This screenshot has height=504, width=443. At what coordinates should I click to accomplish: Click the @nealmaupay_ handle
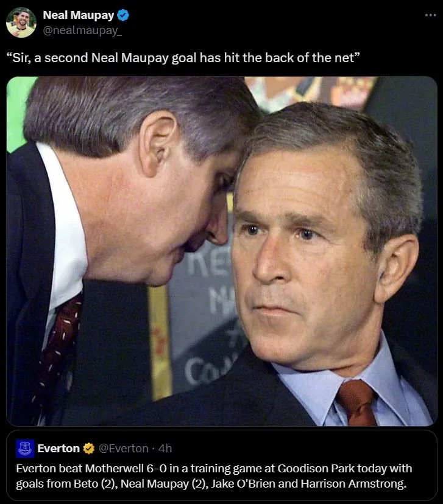click(82, 30)
